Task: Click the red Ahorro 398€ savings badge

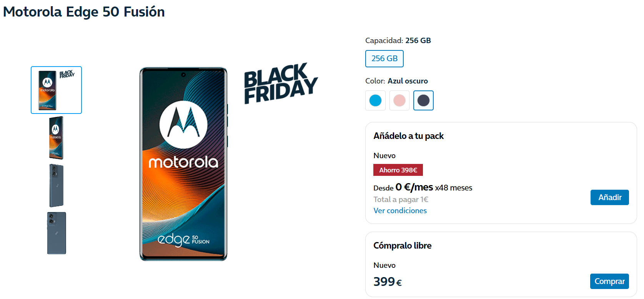Action: (x=398, y=170)
